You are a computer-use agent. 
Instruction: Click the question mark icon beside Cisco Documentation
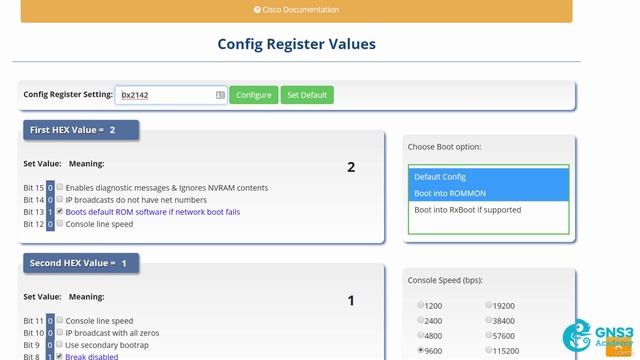coord(257,9)
